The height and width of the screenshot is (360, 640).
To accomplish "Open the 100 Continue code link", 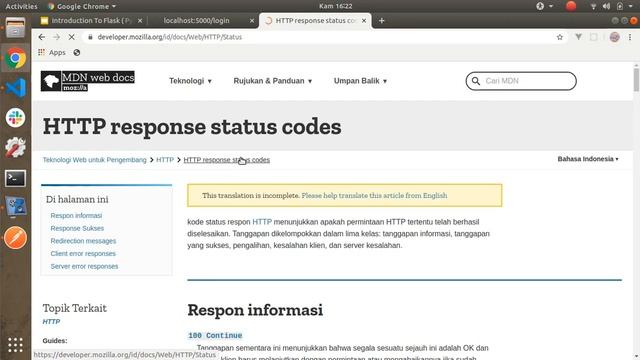I will click(x=215, y=336).
